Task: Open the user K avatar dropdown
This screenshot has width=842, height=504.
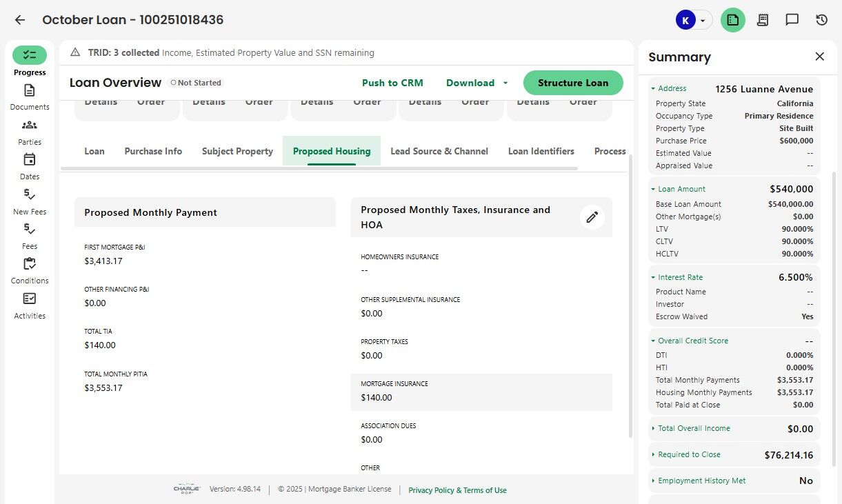Action: [x=693, y=20]
